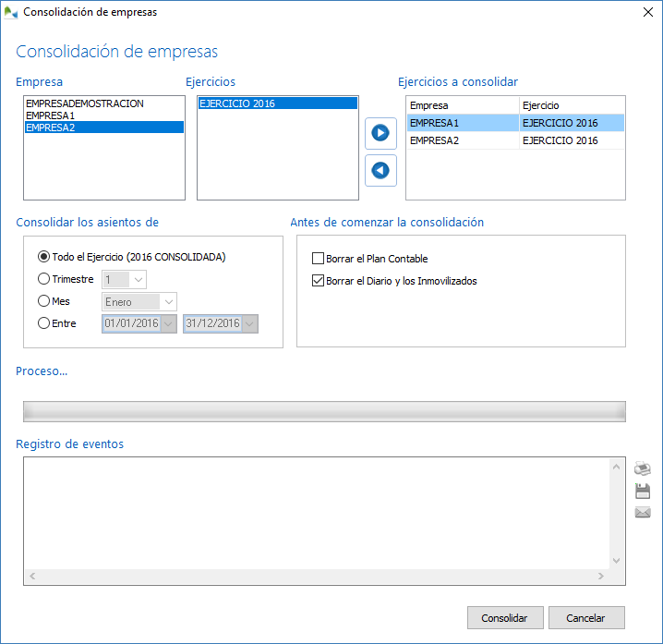Click the right arrow add-exercise button
This screenshot has height=644, width=663.
pos(380,133)
